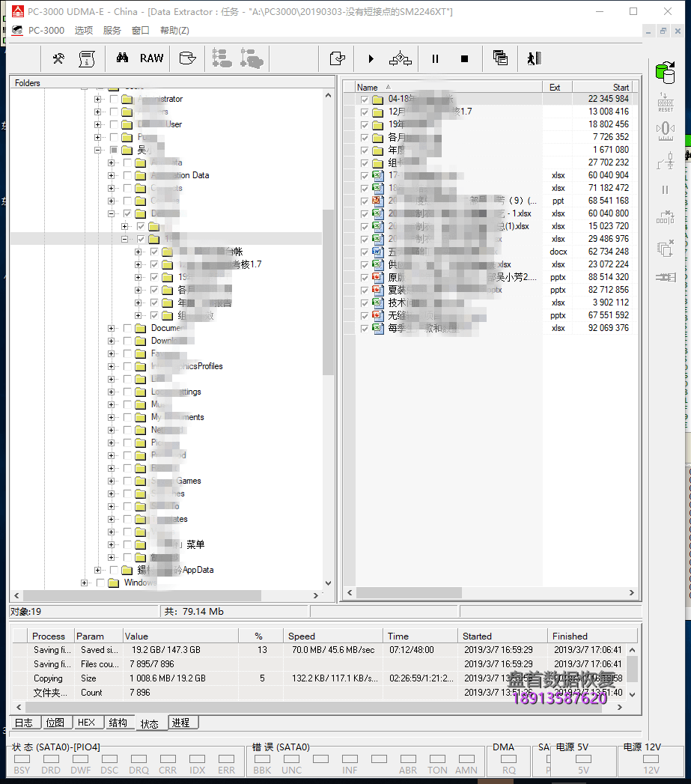
Task: Open the 选项 menu
Action: (x=84, y=31)
